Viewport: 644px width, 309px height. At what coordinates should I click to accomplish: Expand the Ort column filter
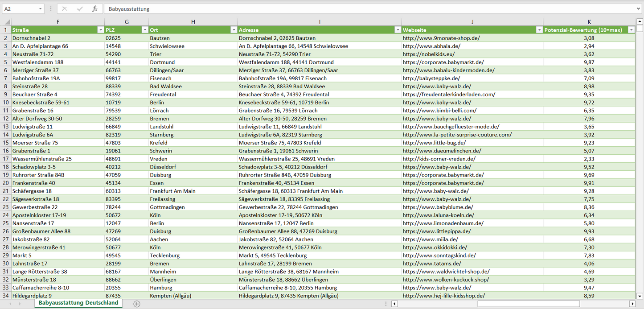(234, 30)
